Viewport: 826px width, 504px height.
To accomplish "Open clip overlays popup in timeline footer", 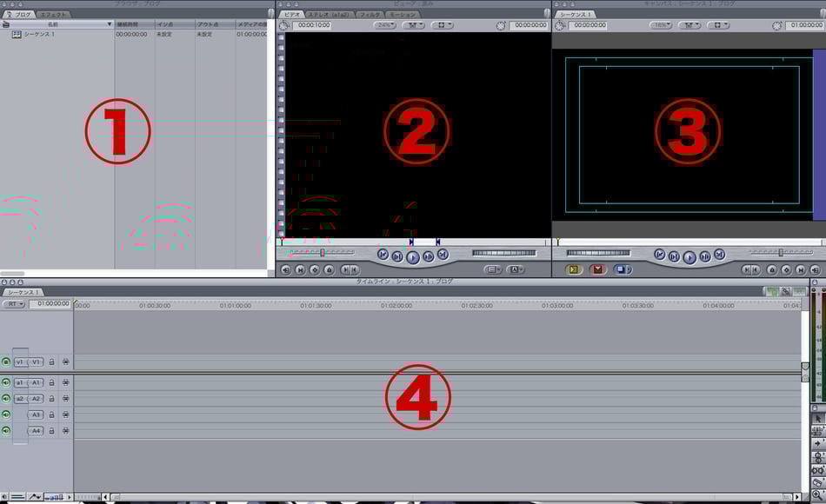I will [36, 497].
